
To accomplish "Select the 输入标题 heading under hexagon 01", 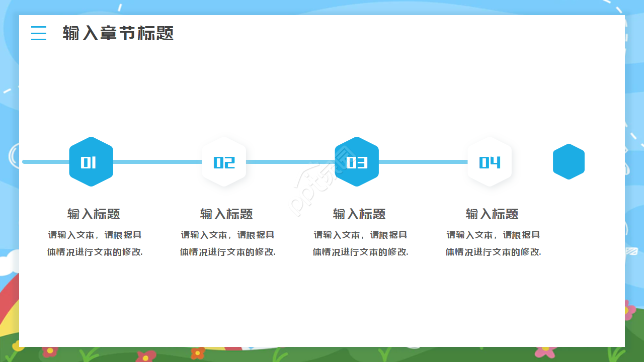I will (94, 214).
